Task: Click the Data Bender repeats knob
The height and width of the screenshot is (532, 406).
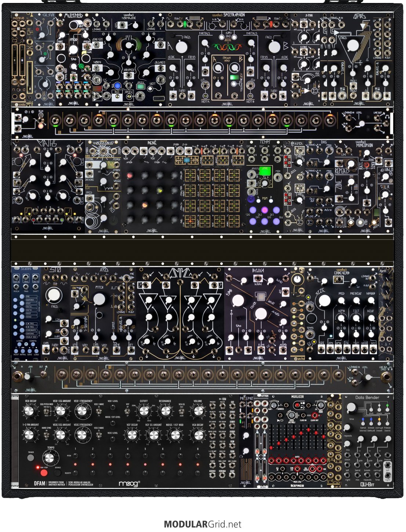Action: [x=347, y=428]
